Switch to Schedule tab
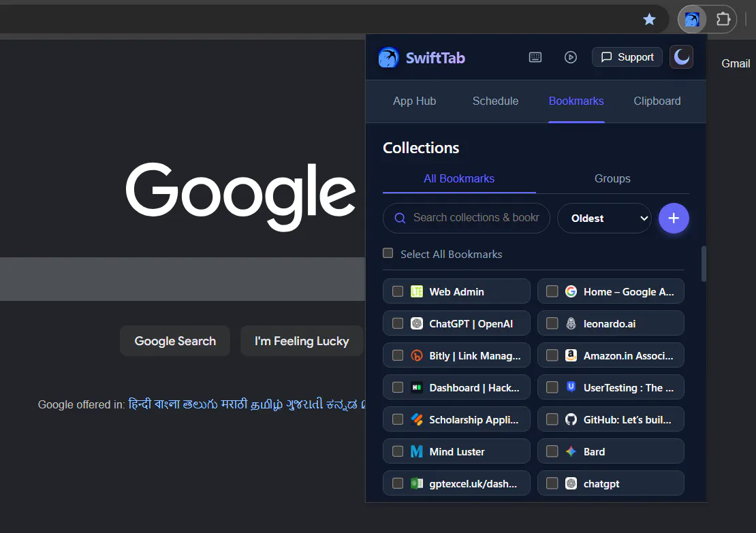This screenshot has width=756, height=533. [x=495, y=101]
